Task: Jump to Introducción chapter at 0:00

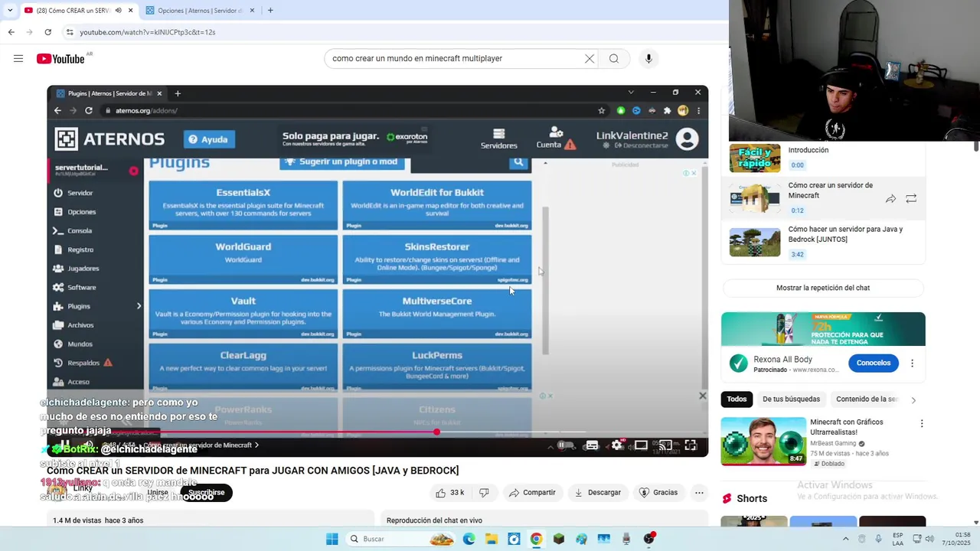Action: [x=823, y=158]
